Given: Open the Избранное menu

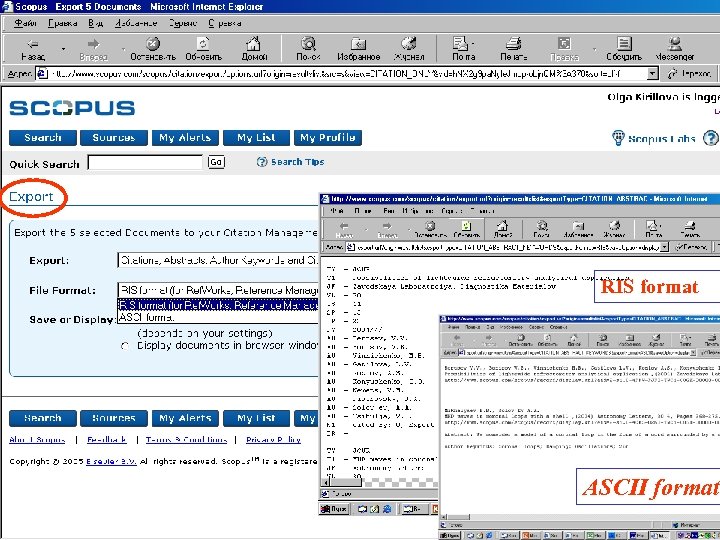Looking at the screenshot, I should pos(136,23).
